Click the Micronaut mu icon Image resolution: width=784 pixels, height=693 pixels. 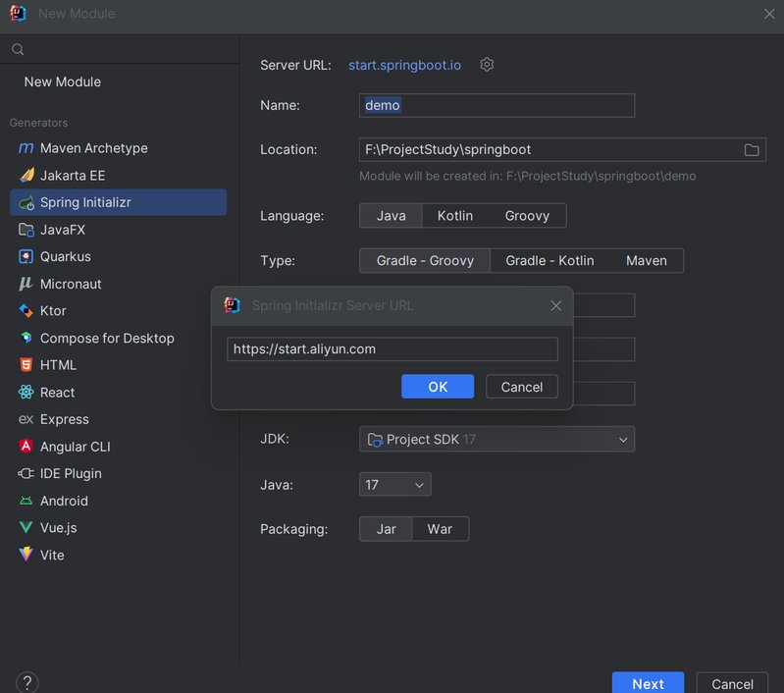(x=26, y=284)
